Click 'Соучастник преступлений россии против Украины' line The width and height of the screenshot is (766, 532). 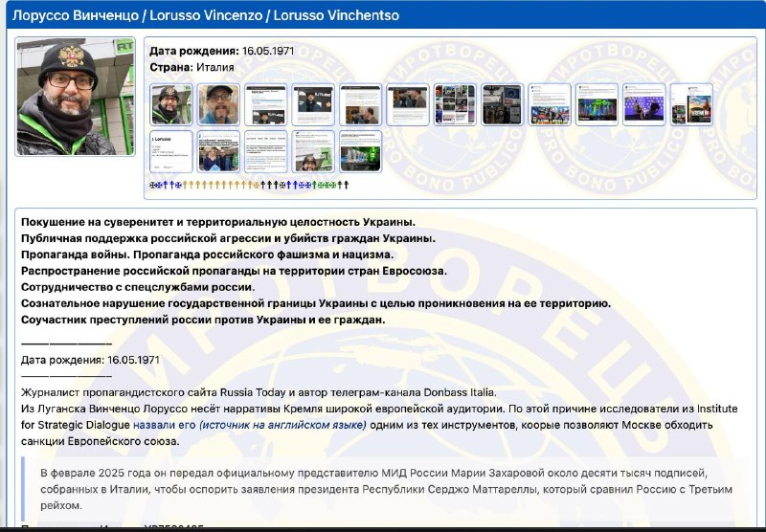pos(203,320)
